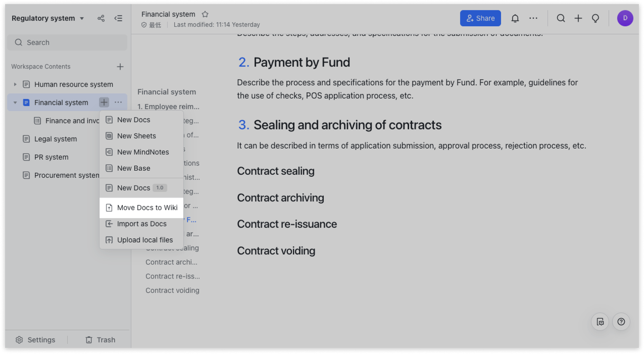Image resolution: width=644 pixels, height=354 pixels.
Task: Choose New Sheets from the menu
Action: (x=136, y=136)
